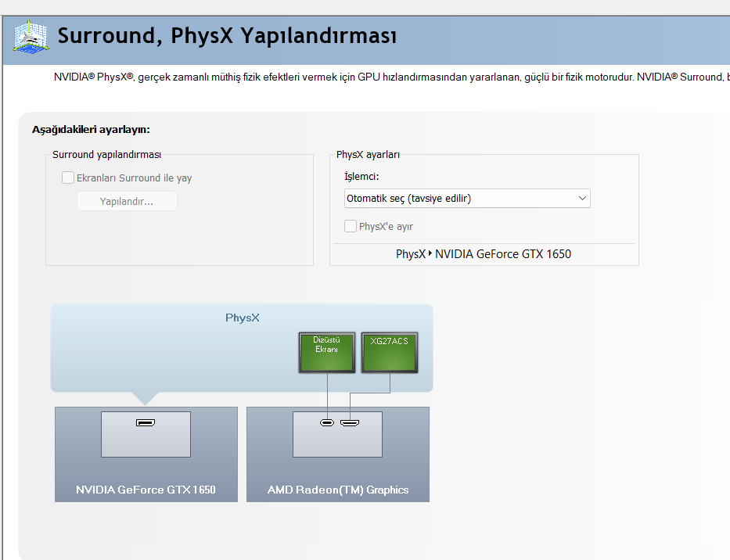Viewport: 730px width, 560px height.
Task: Click the NVIDIA PhysX description paragraph
Action: pyautogui.click(x=391, y=77)
